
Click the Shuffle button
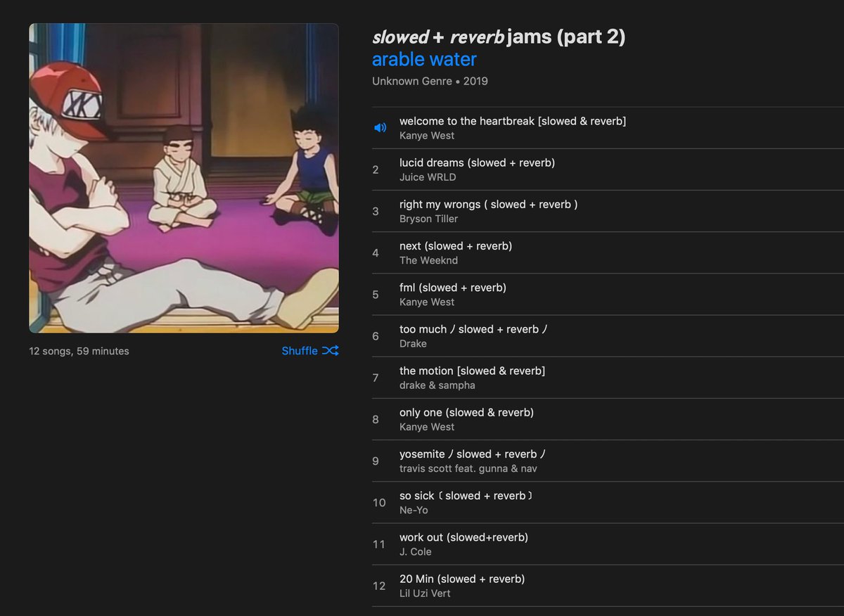[310, 350]
